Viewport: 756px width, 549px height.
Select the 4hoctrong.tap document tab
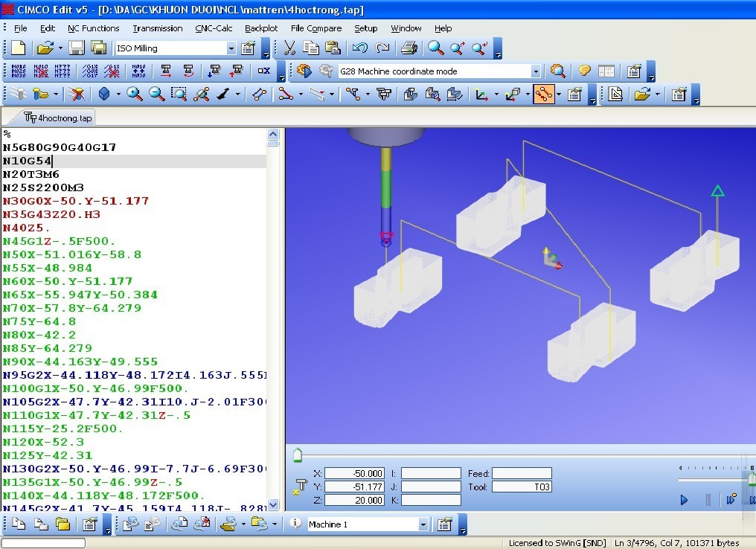point(58,118)
